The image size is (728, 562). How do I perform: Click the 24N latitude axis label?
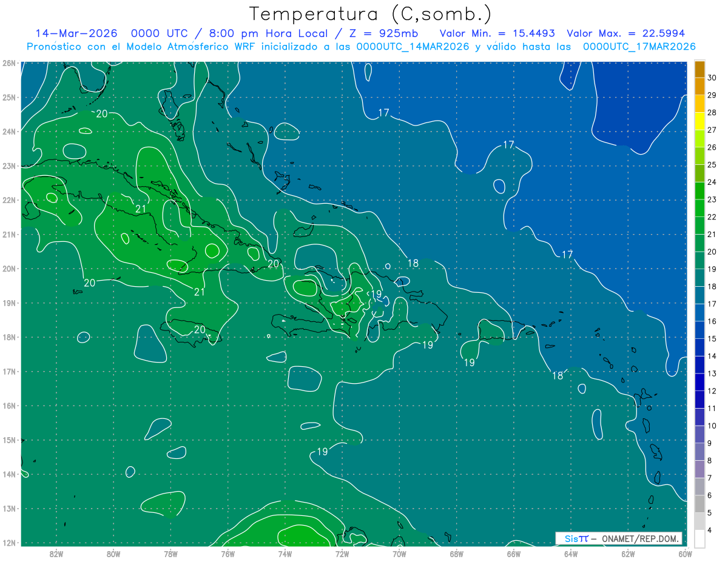coord(8,132)
